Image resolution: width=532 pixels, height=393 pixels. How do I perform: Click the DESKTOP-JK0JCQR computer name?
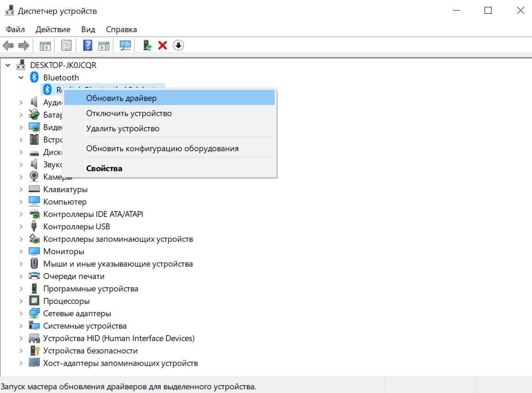click(x=63, y=65)
